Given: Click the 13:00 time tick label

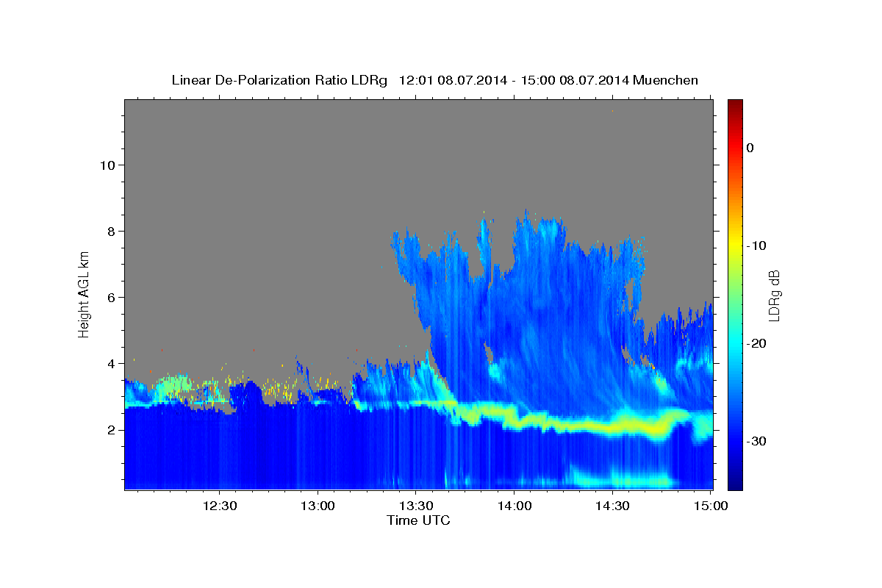Looking at the screenshot, I should click(x=318, y=506).
